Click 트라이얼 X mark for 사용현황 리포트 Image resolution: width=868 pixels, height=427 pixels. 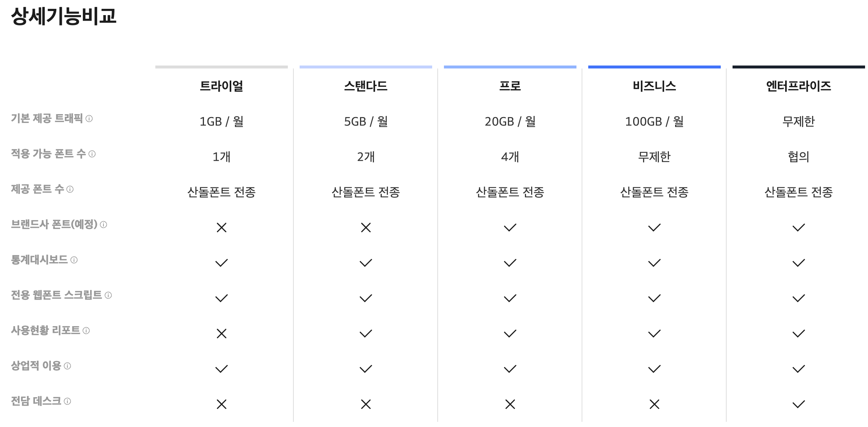click(x=222, y=334)
